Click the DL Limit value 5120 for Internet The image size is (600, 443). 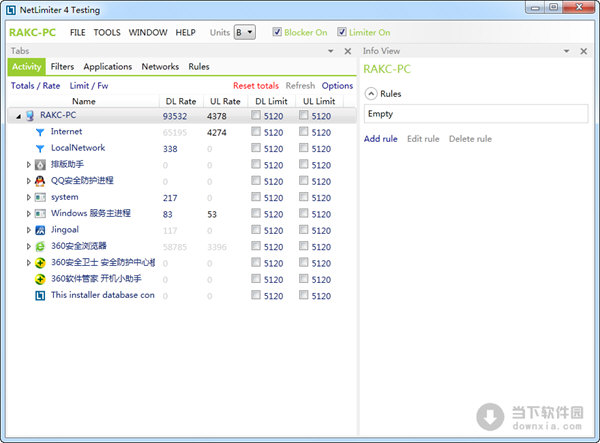[x=274, y=133]
